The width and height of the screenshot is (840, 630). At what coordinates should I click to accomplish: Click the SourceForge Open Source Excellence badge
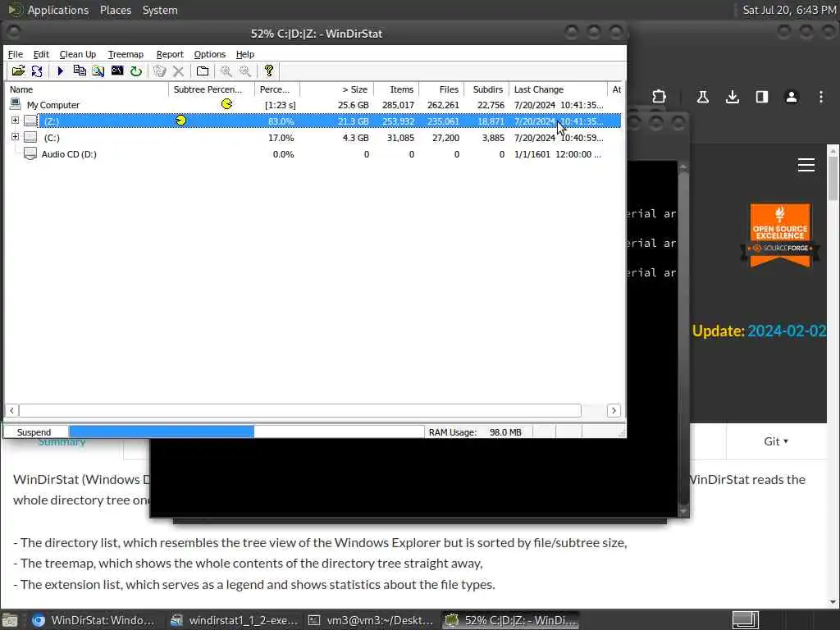point(780,235)
